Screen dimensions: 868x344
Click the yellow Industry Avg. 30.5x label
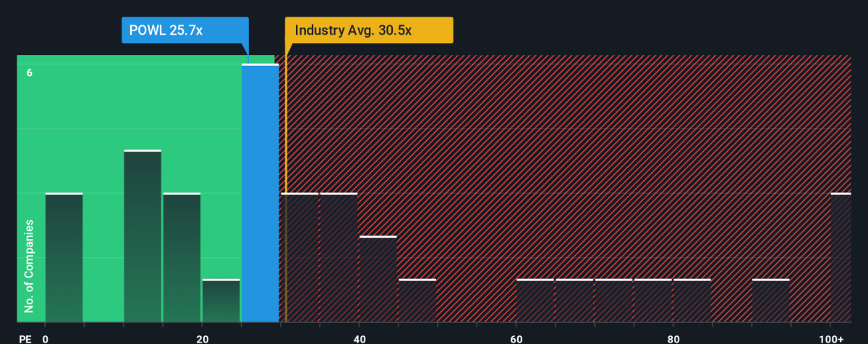(x=369, y=30)
